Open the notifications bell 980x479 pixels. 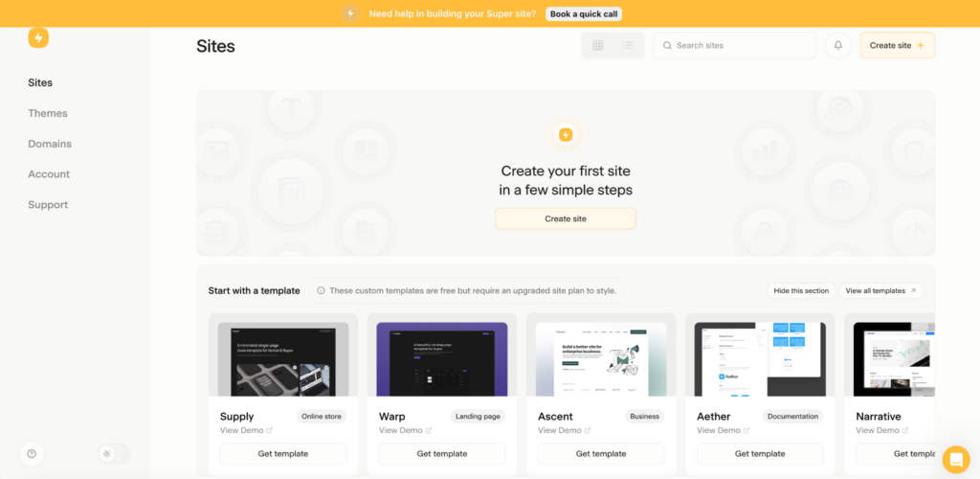click(838, 45)
